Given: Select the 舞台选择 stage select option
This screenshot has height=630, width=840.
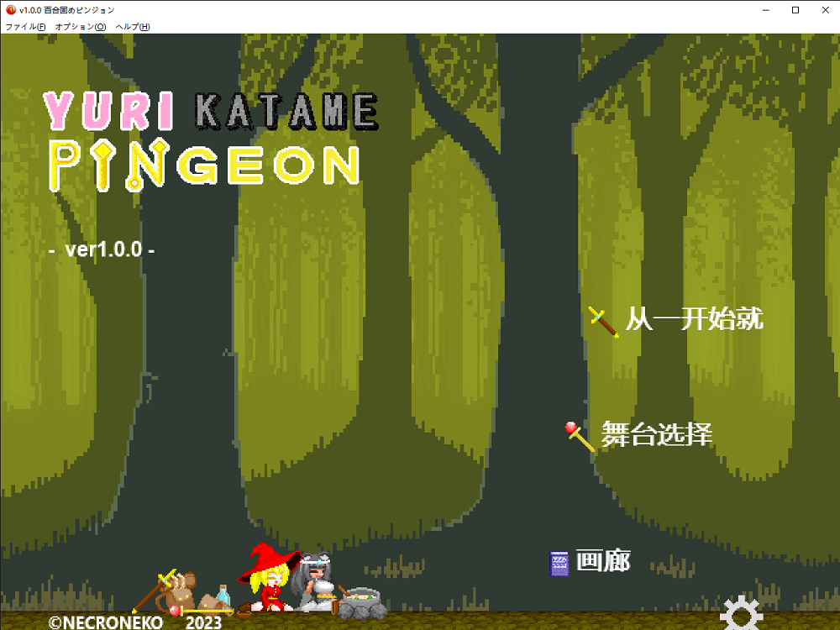Looking at the screenshot, I should point(656,434).
